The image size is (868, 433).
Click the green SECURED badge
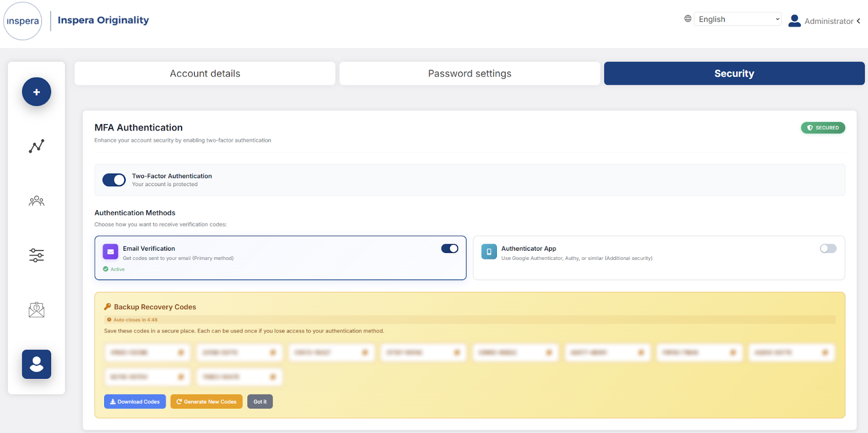click(823, 128)
